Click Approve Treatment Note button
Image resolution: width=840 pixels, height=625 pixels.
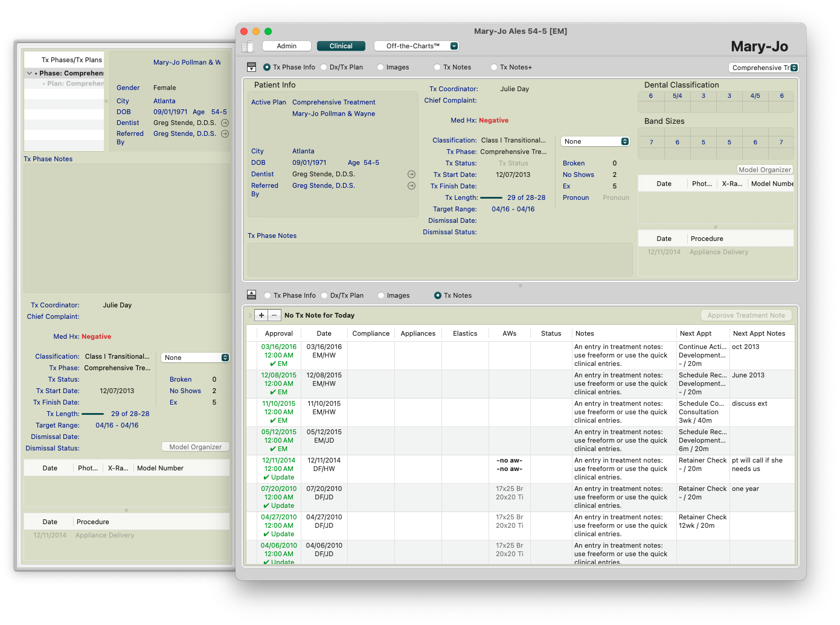[746, 315]
